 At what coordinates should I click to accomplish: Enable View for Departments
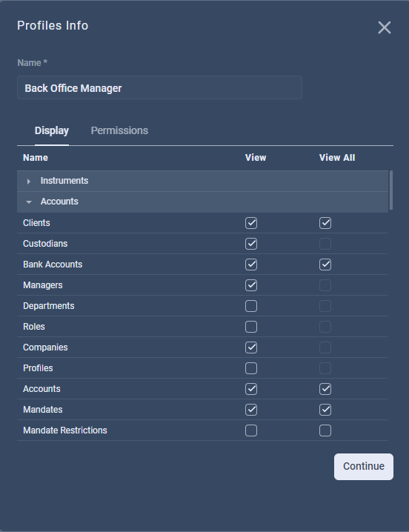(251, 306)
